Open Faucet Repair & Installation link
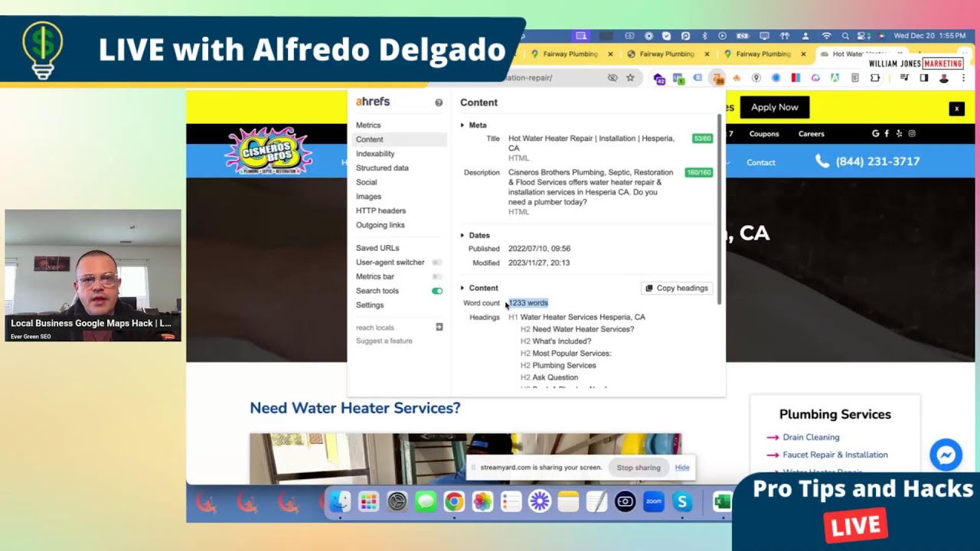The image size is (980, 551). pyautogui.click(x=835, y=455)
